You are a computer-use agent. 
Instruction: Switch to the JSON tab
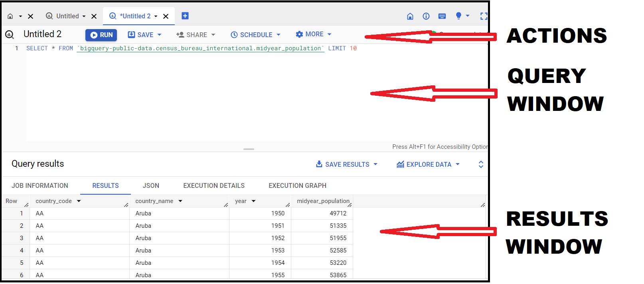pyautogui.click(x=151, y=186)
